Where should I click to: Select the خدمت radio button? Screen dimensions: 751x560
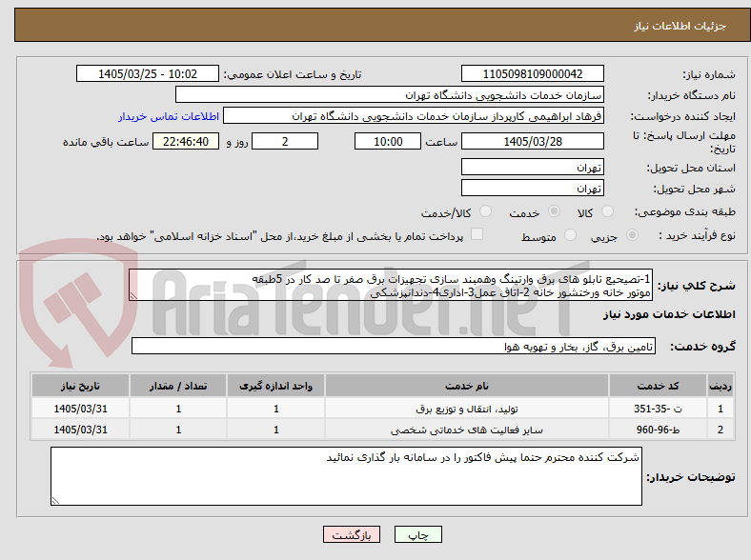[554, 211]
